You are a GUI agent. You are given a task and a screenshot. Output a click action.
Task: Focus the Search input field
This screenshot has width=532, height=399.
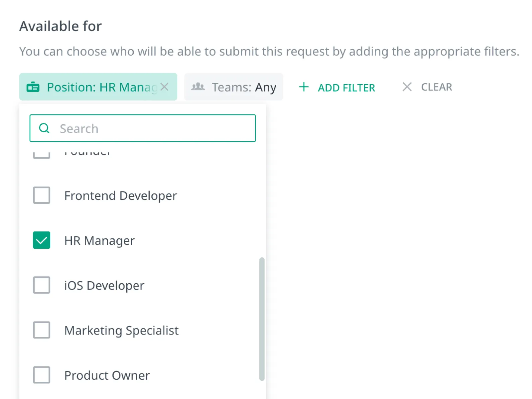tap(143, 128)
